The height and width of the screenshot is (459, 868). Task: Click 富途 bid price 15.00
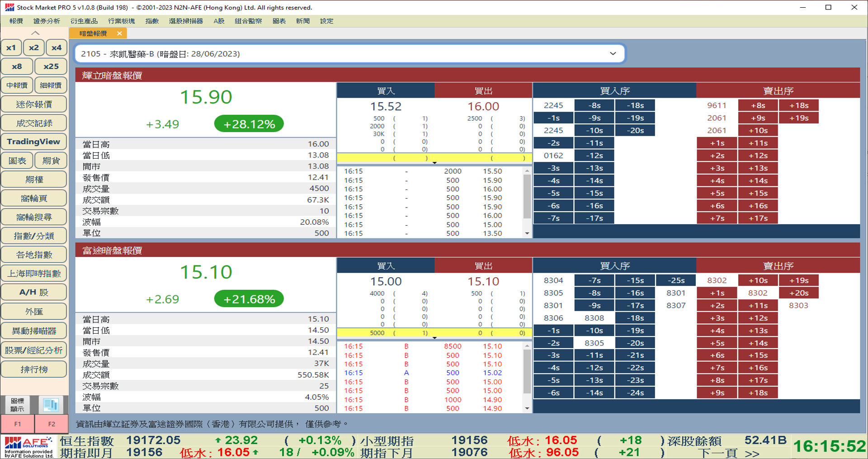(386, 282)
